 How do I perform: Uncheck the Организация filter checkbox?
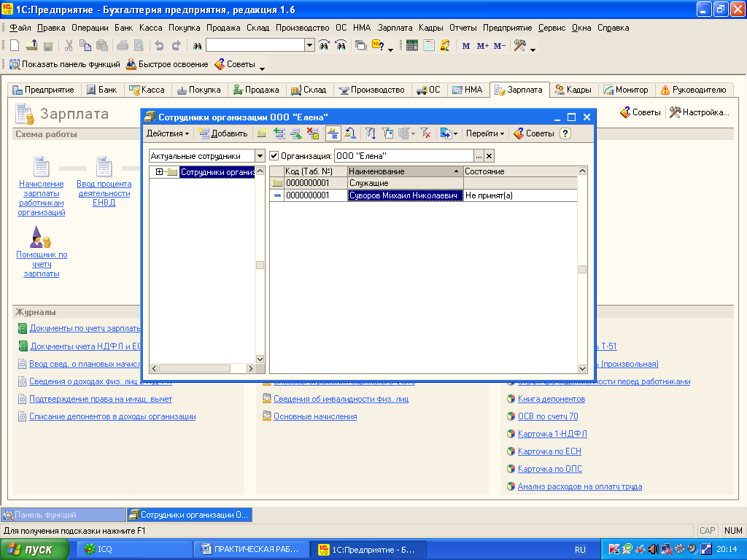coord(274,156)
